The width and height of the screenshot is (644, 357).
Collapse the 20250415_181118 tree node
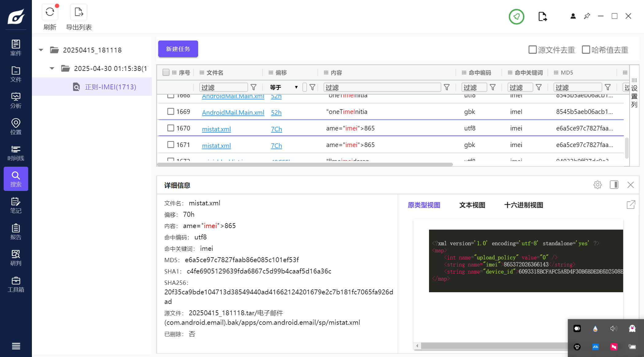(41, 50)
